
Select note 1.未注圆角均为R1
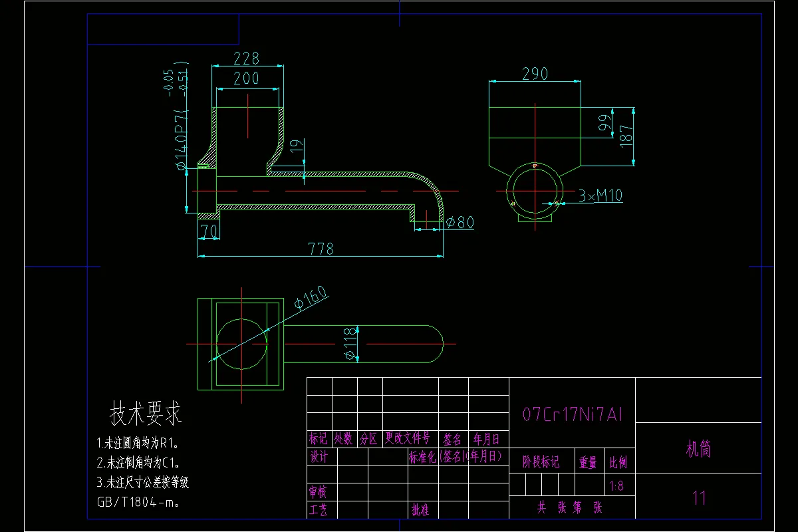[138, 443]
